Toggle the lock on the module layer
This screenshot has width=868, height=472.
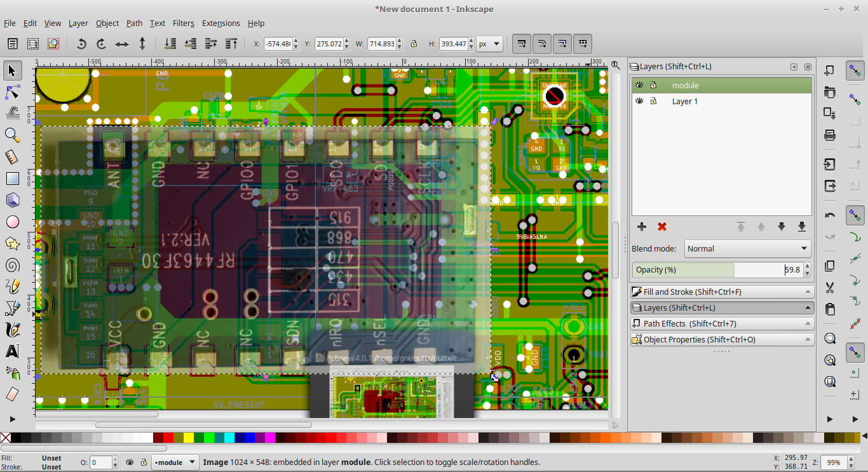(653, 85)
